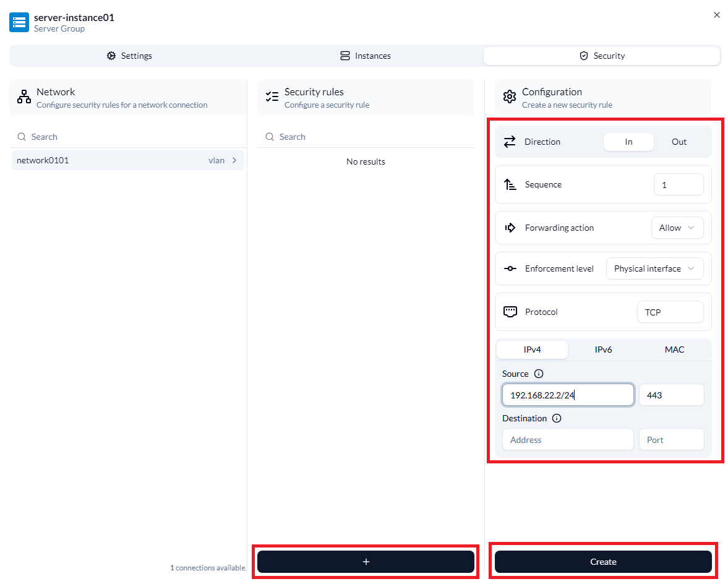Click the Direction arrows icon
Viewport: 728px width, 584px height.
pos(510,142)
